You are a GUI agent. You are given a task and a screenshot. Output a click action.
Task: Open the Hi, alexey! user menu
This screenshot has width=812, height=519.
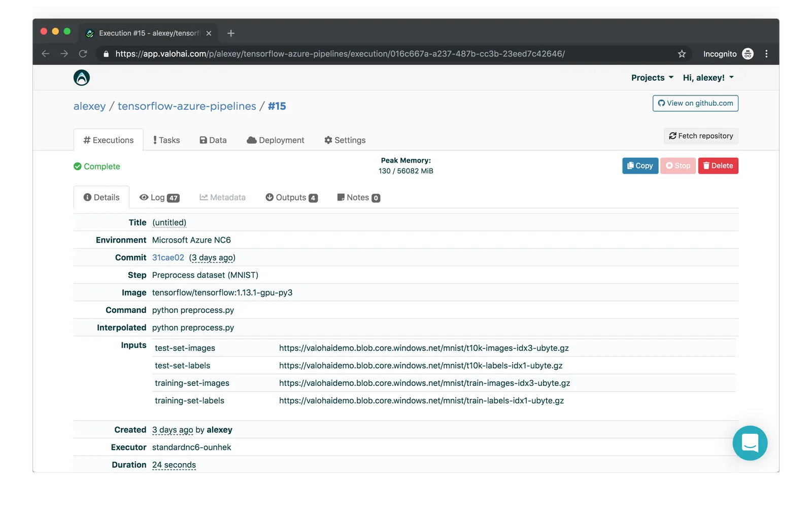(708, 78)
